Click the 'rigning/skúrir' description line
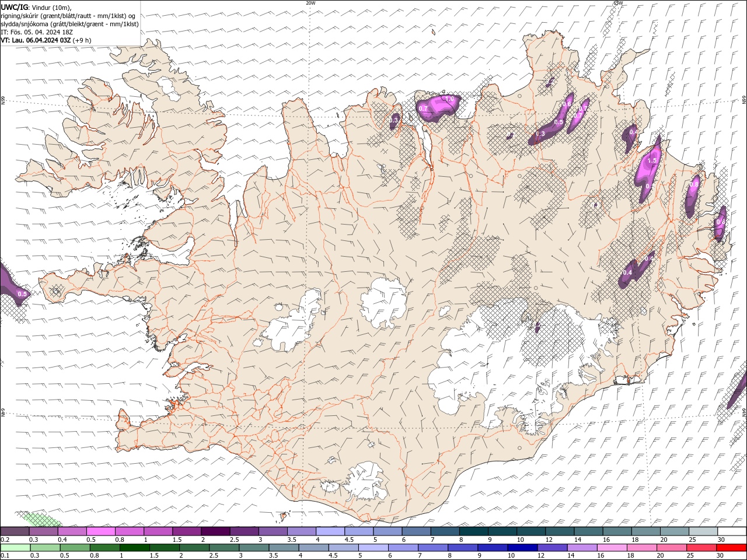Viewport: 747px width, 560px height. point(68,16)
